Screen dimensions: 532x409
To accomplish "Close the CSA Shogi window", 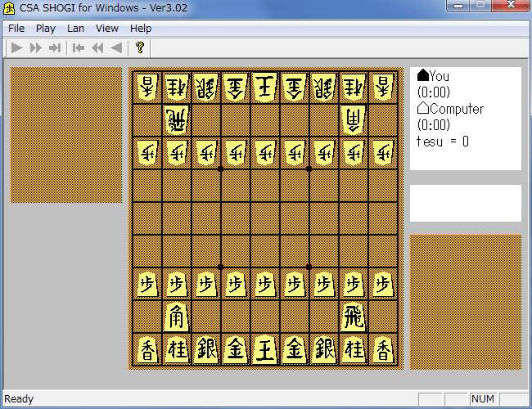I will [512, 5].
